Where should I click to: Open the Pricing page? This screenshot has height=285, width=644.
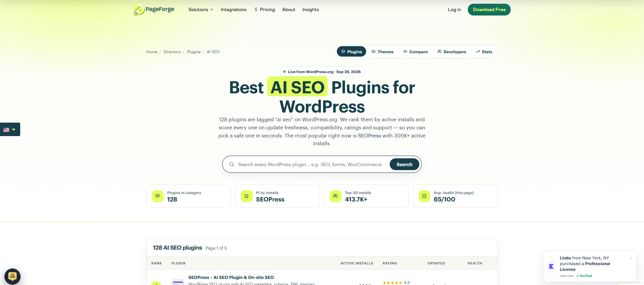265,10
